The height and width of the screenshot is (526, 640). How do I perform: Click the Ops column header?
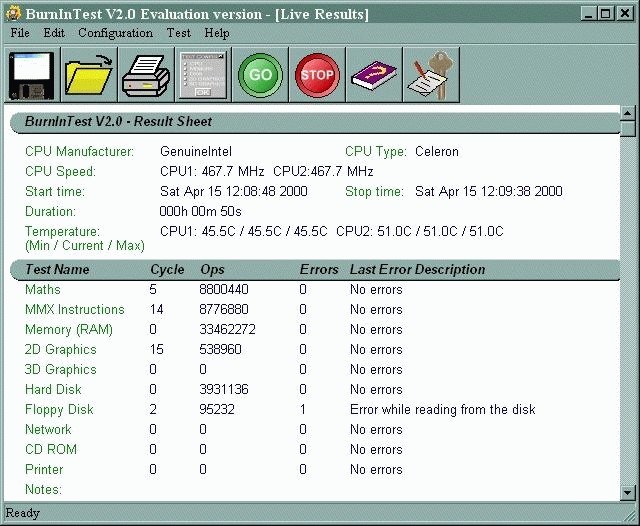212,270
